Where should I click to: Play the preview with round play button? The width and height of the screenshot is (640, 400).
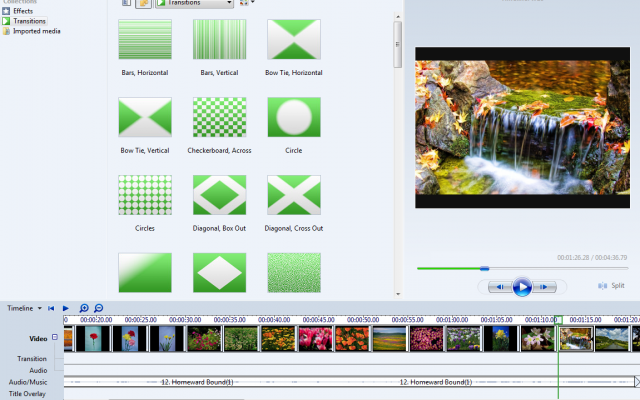[x=522, y=287]
